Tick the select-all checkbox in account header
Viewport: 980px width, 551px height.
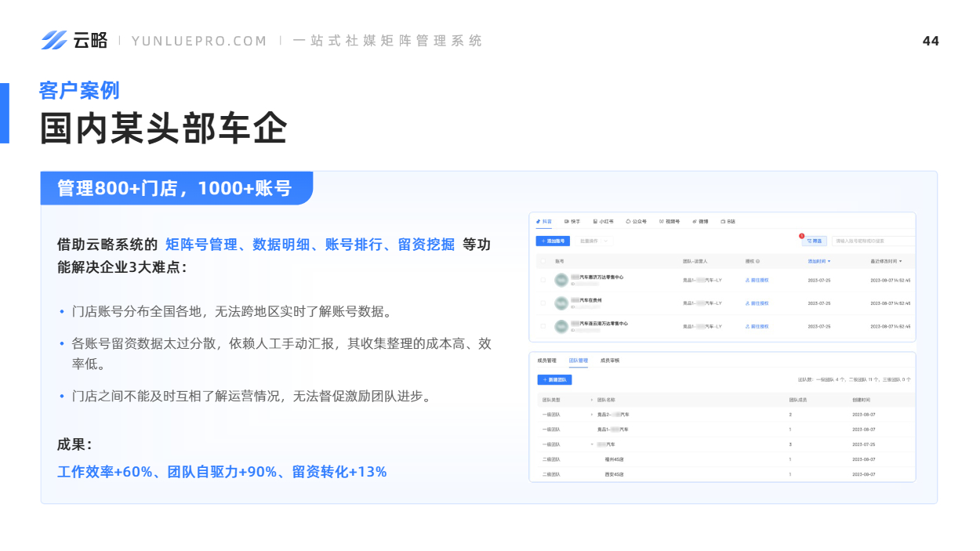pos(543,261)
